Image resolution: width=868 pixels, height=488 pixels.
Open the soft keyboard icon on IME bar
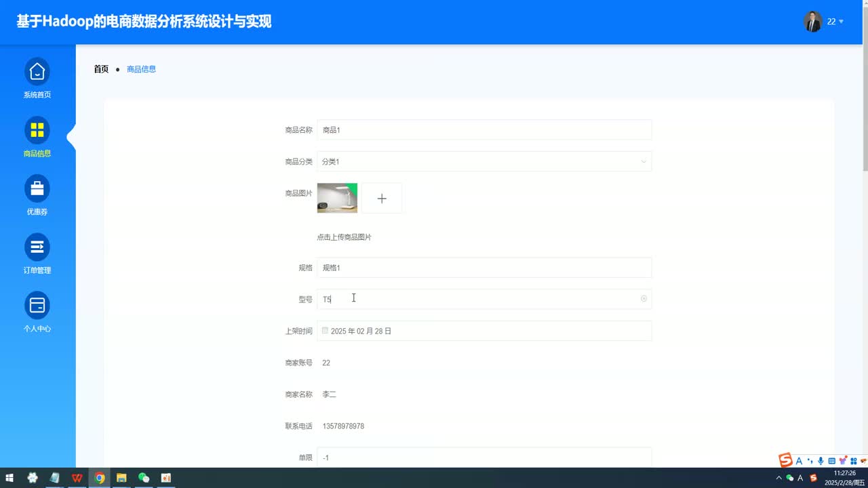(x=831, y=461)
